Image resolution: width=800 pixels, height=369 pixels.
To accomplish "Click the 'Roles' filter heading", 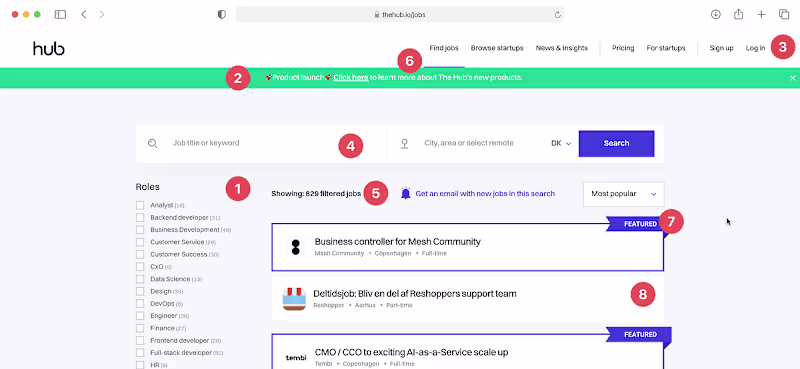I will pyautogui.click(x=147, y=187).
